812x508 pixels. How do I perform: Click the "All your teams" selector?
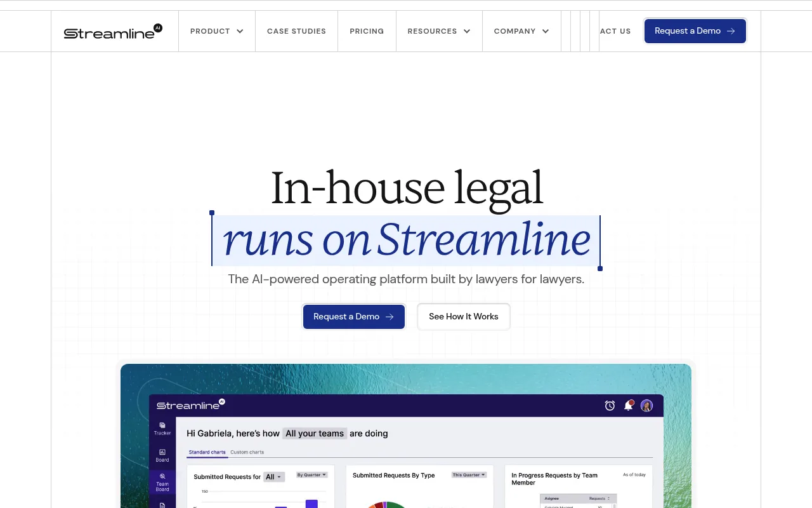315,434
